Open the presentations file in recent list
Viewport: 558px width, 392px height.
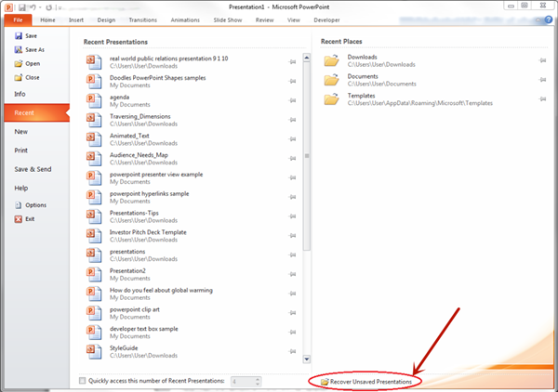coord(193,255)
